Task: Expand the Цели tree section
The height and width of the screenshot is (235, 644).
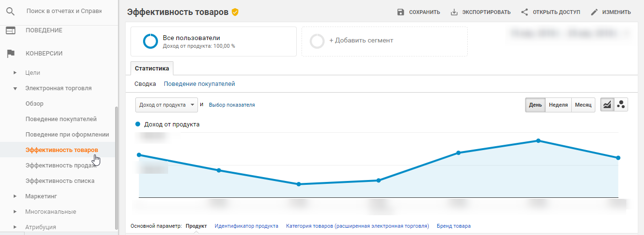Action: point(15,73)
